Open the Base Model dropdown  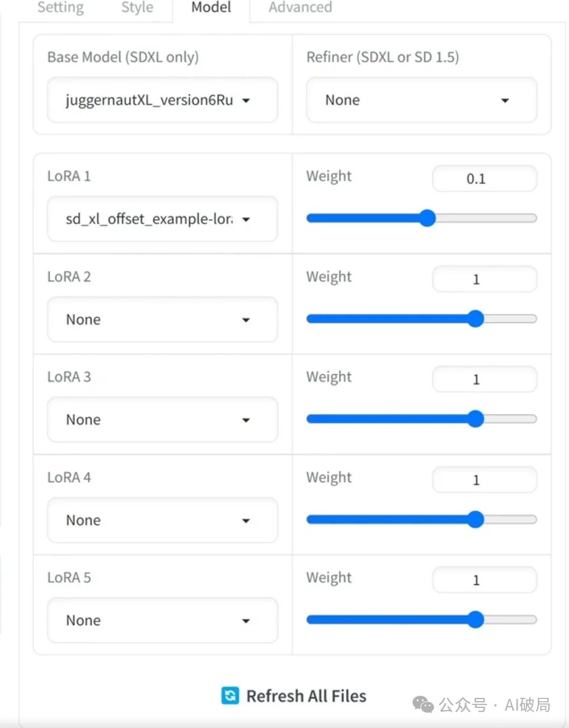[162, 100]
